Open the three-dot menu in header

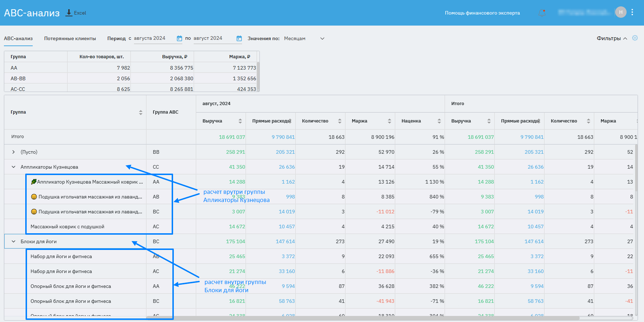632,12
